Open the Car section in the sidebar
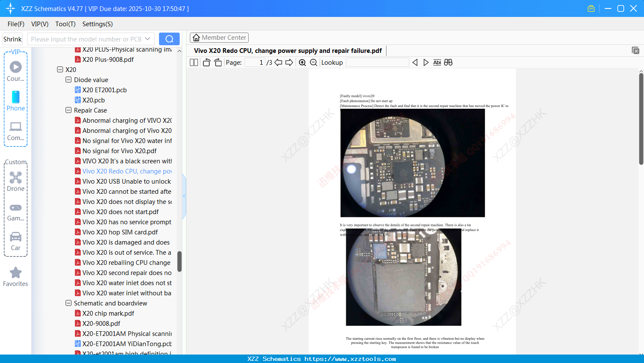644x363 pixels. tap(15, 238)
